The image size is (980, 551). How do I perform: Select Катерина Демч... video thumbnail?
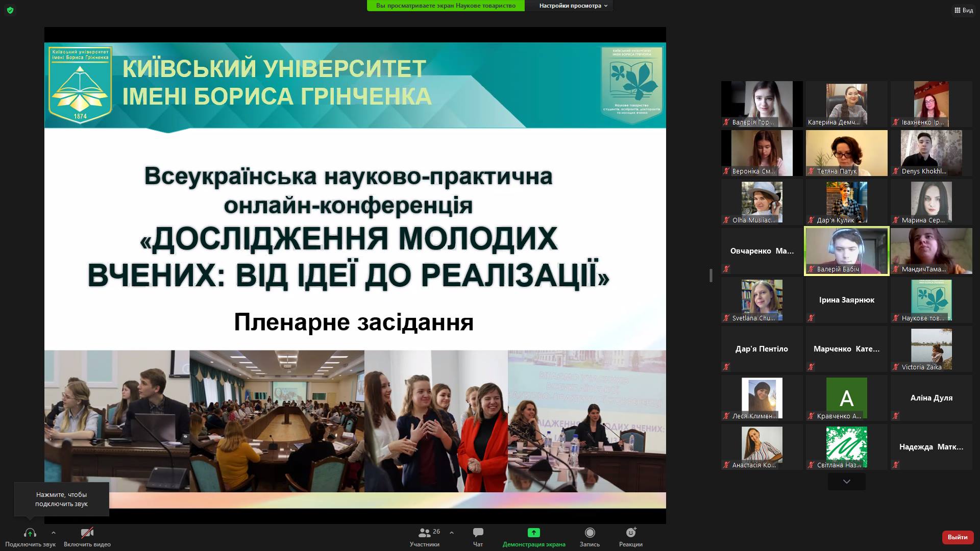tap(847, 104)
